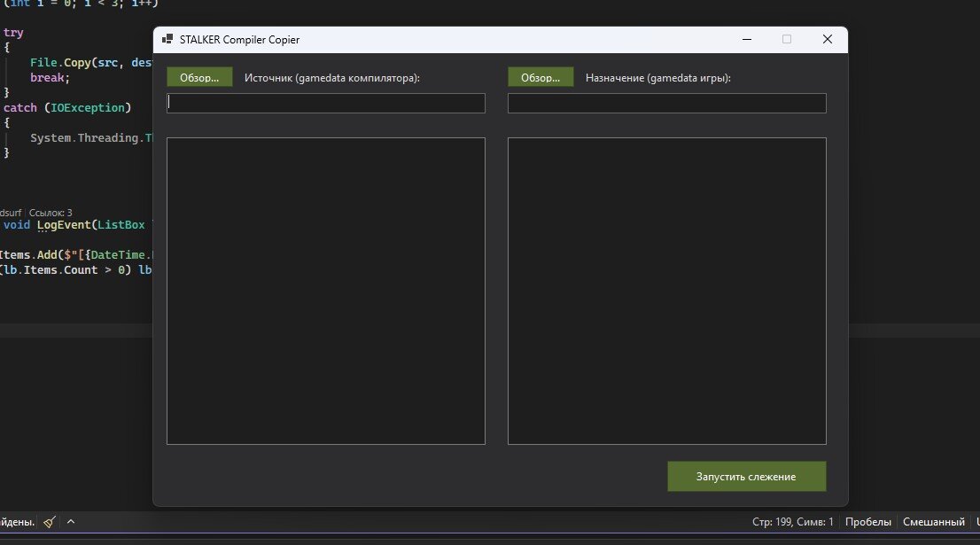This screenshot has width=980, height=545.
Task: Show references via Ссылок: 3 CodeLens
Action: click(x=51, y=213)
